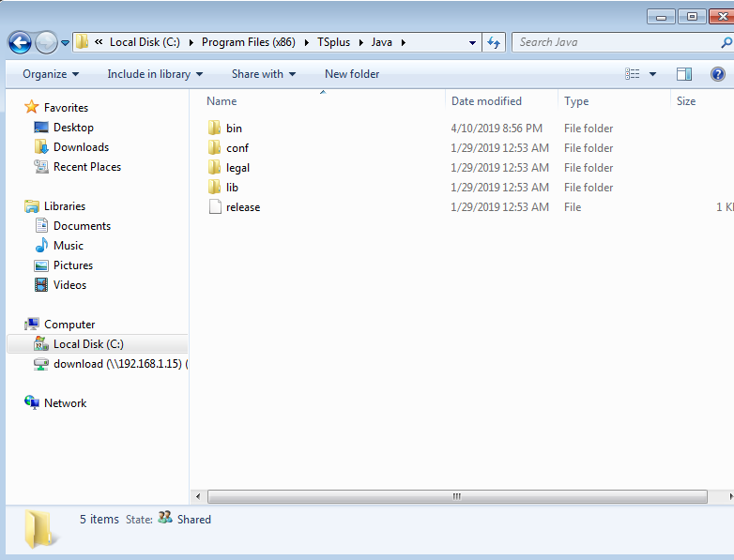Viewport: 734px width, 560px height.
Task: Click the Search Java input field
Action: point(615,42)
